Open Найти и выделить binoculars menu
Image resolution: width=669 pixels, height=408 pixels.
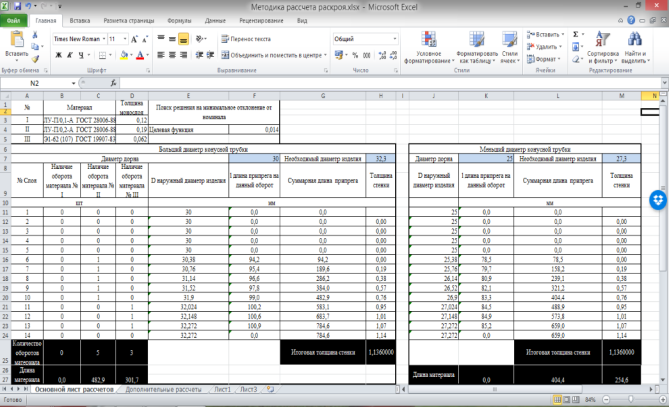tap(635, 47)
